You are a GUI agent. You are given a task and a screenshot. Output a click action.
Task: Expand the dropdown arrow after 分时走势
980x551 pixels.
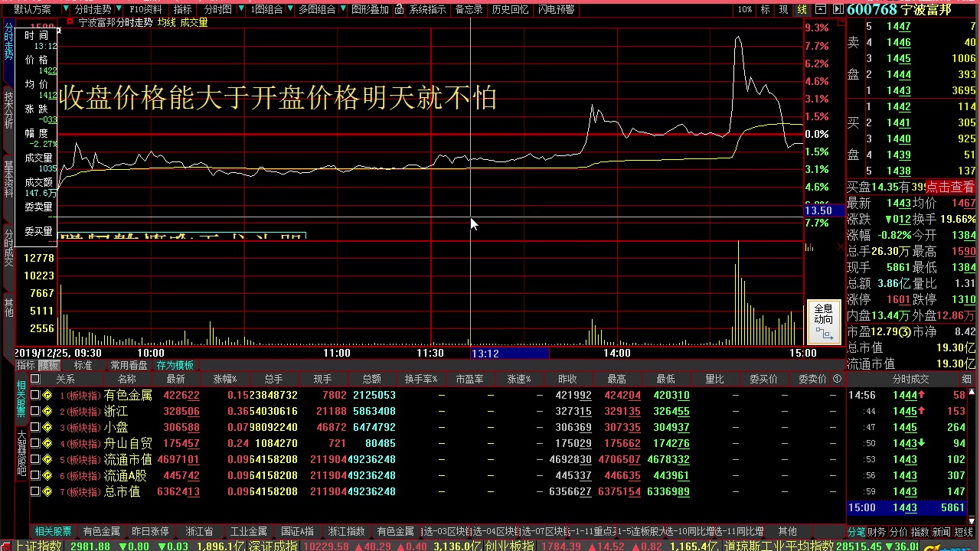point(117,9)
